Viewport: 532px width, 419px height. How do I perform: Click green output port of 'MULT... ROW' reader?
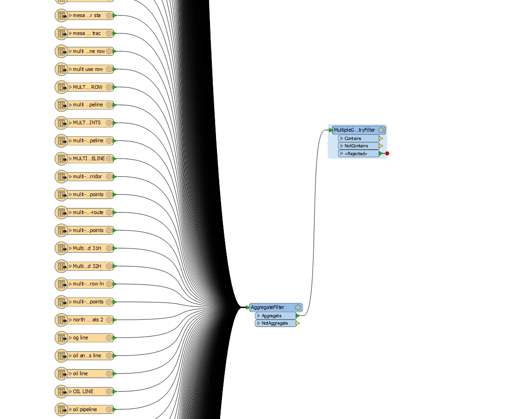tap(114, 87)
